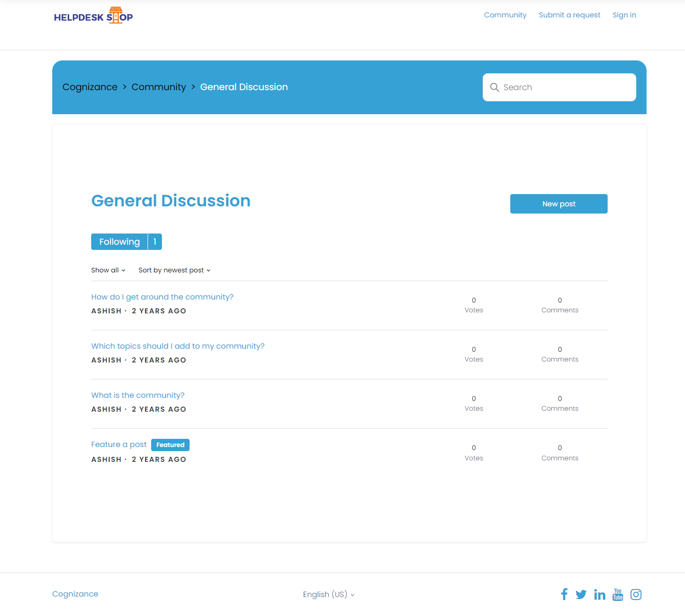The image size is (685, 616).
Task: Open the Facebook social icon
Action: 564,594
